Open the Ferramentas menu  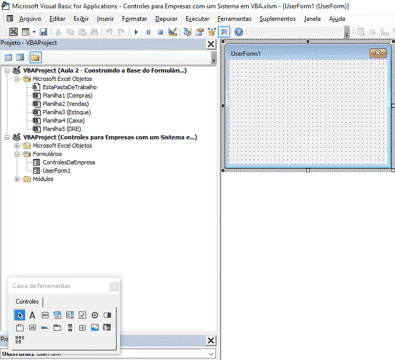tap(234, 19)
